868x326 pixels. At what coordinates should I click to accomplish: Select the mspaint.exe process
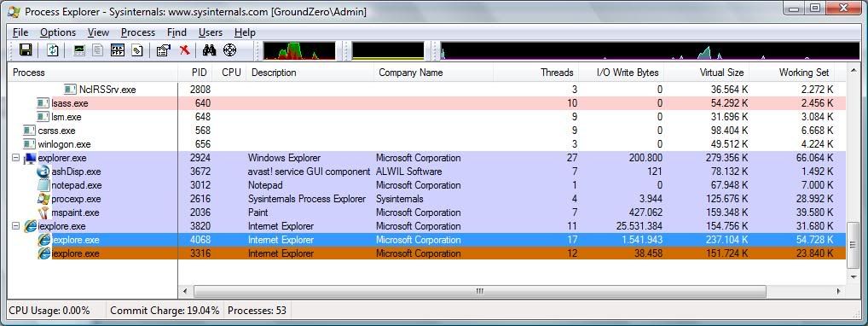[x=75, y=212]
